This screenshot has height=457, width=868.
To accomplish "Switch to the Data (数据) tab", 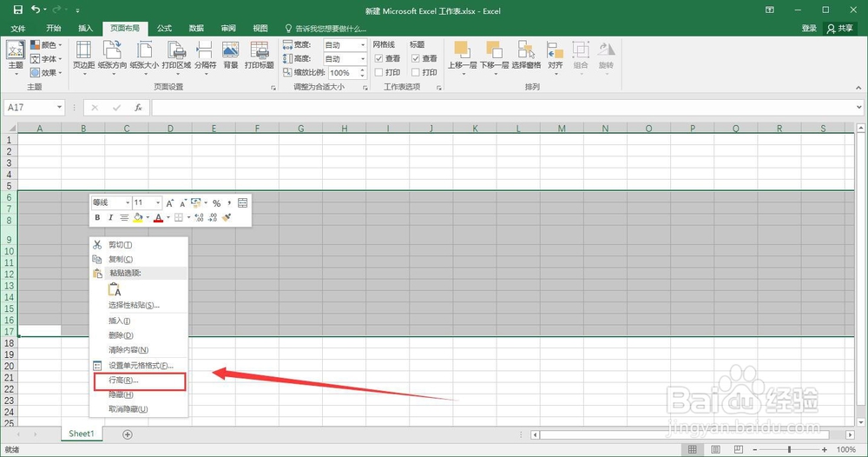I will click(196, 29).
